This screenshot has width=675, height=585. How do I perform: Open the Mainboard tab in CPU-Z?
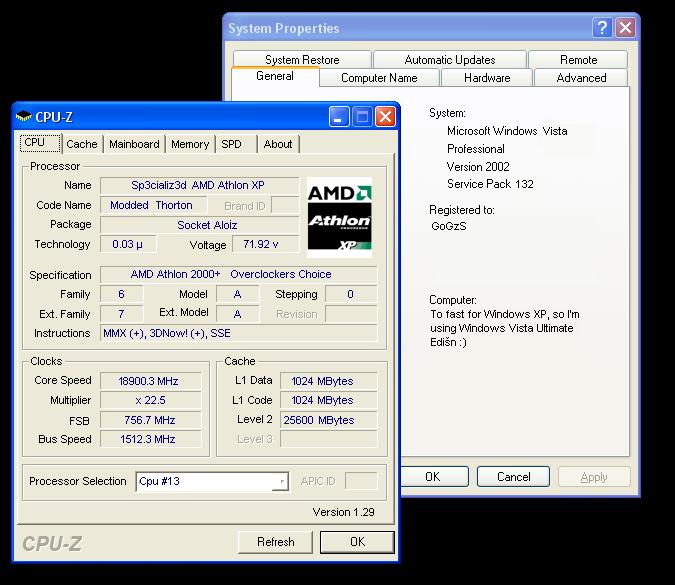tap(134, 144)
